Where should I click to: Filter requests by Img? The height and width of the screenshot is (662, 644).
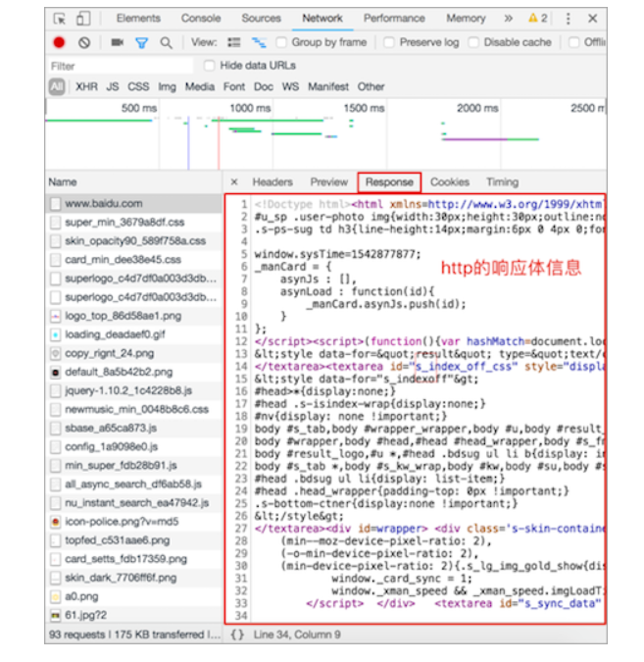tap(167, 87)
